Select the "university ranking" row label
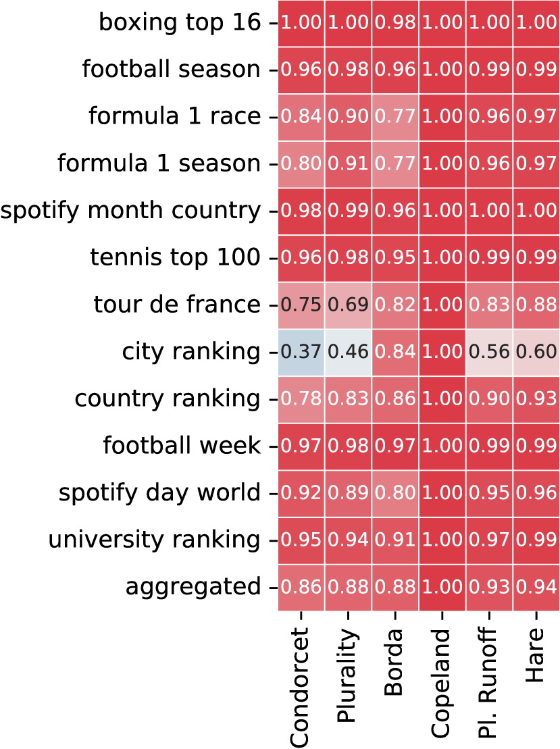 [x=155, y=540]
